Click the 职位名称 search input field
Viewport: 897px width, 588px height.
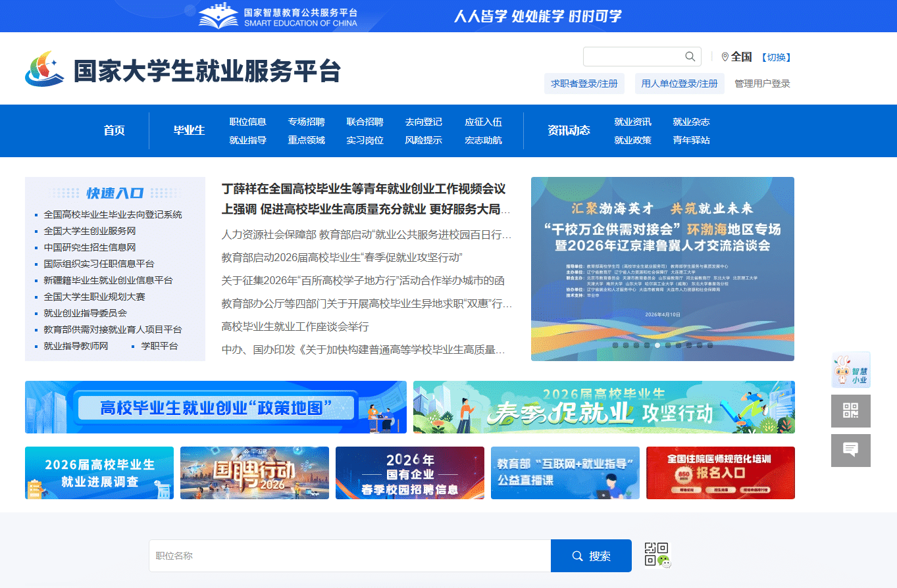[x=349, y=555]
